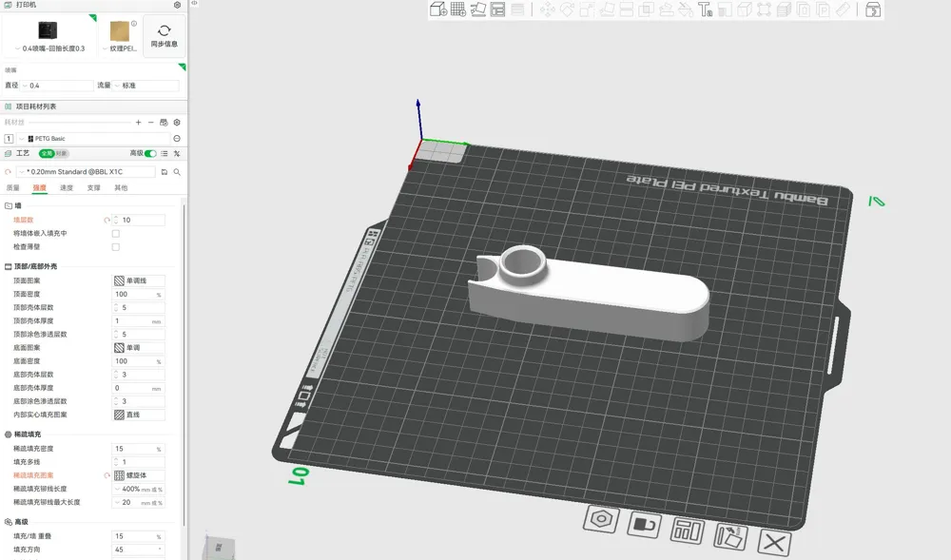The height and width of the screenshot is (560, 951).
Task: Toggle the 高级 advanced mode switch
Action: click(x=150, y=153)
